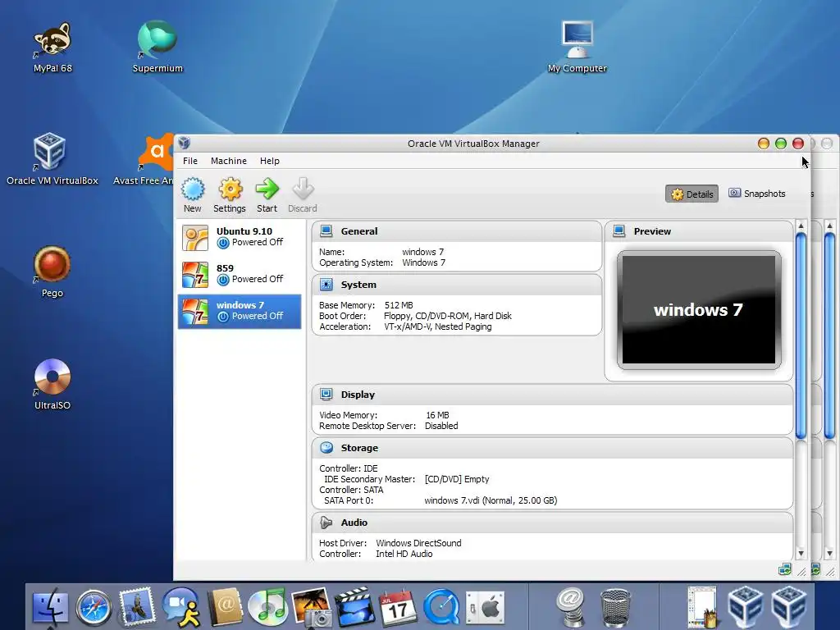The width and height of the screenshot is (840, 630).
Task: Click the Storage section header
Action: (x=552, y=448)
